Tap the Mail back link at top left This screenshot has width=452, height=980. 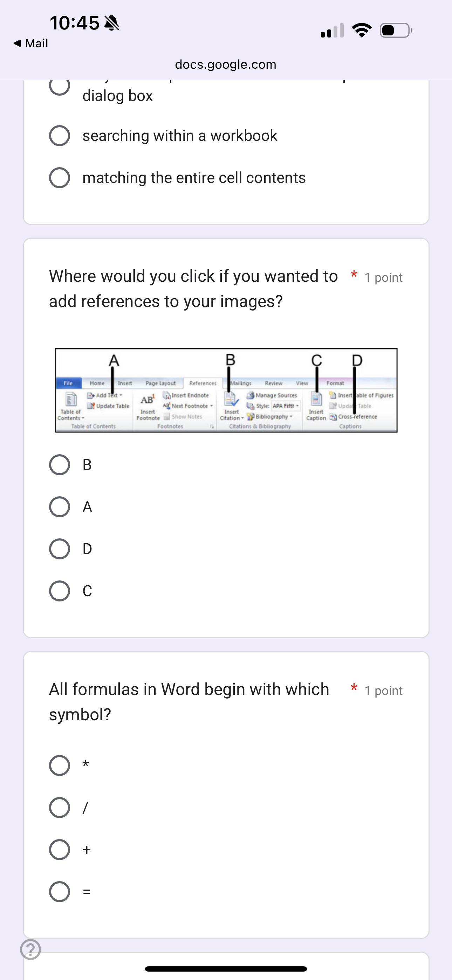point(30,43)
